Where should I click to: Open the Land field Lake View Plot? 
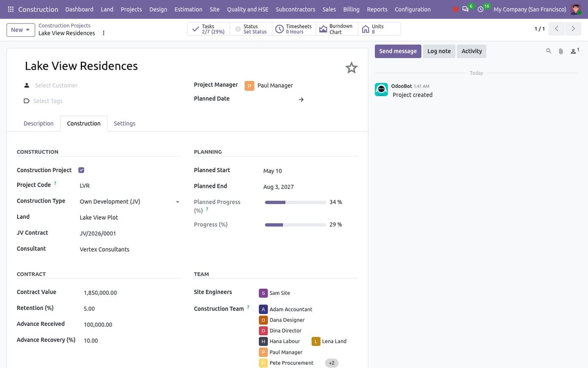point(130,217)
